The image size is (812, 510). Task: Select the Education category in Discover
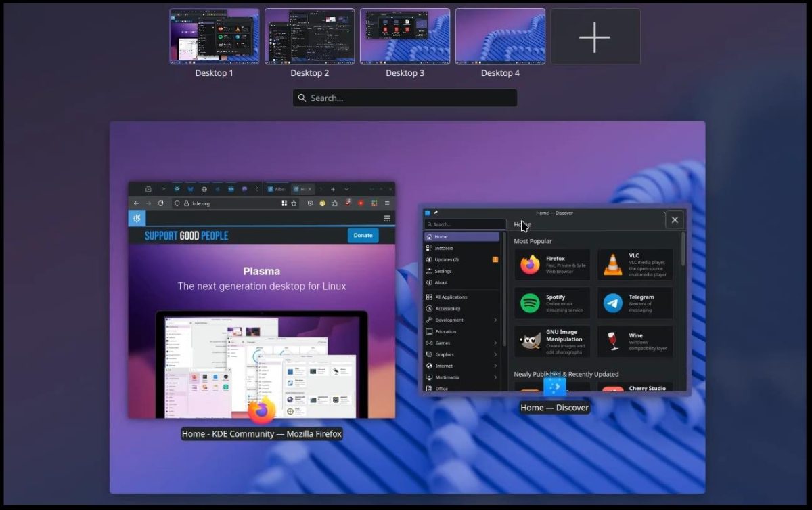pos(461,332)
